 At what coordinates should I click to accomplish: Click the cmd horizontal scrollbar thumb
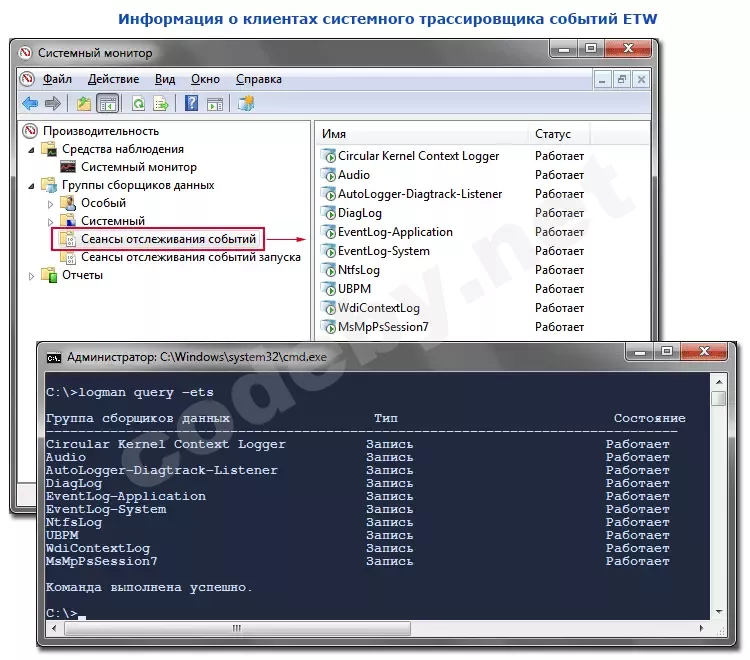click(x=238, y=628)
